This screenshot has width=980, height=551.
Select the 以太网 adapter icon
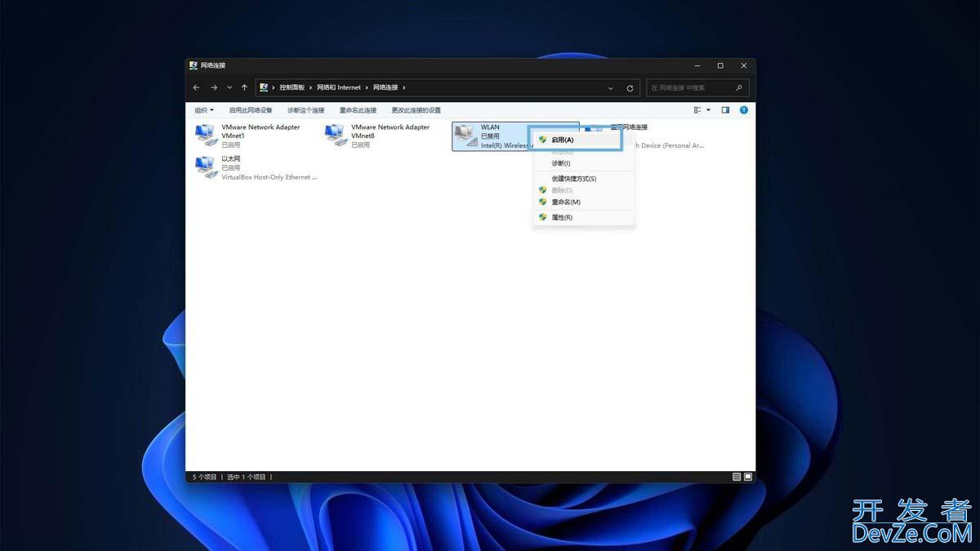click(206, 167)
